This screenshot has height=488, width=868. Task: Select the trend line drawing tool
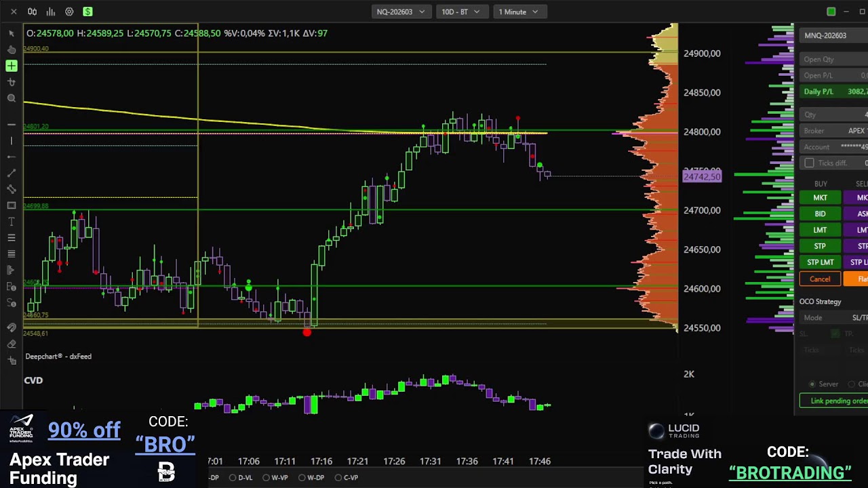pos(12,173)
